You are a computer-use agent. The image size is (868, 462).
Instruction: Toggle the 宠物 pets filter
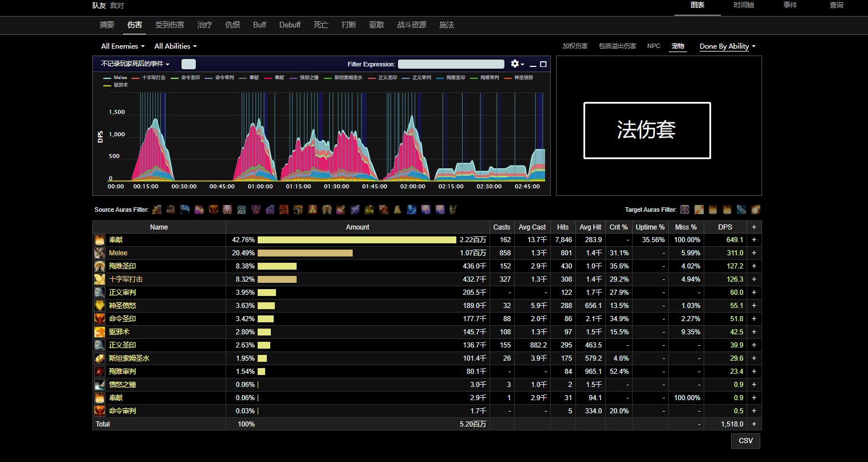point(678,46)
